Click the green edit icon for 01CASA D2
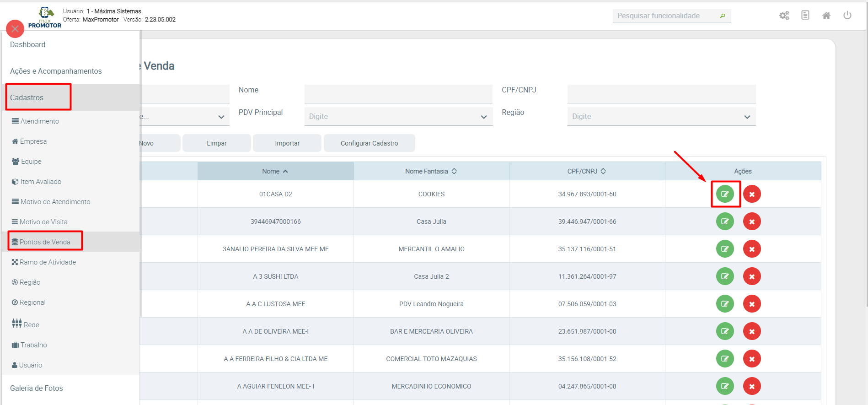This screenshot has width=868, height=405. coord(725,194)
